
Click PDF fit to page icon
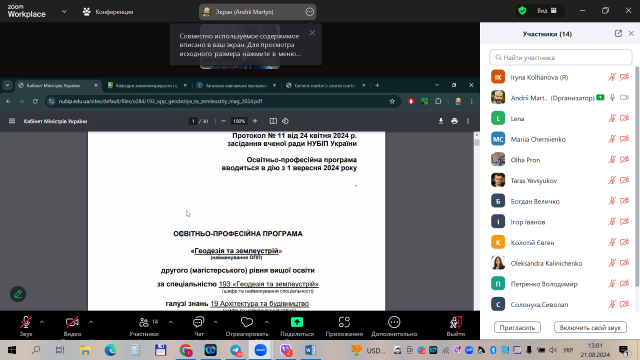[273, 121]
